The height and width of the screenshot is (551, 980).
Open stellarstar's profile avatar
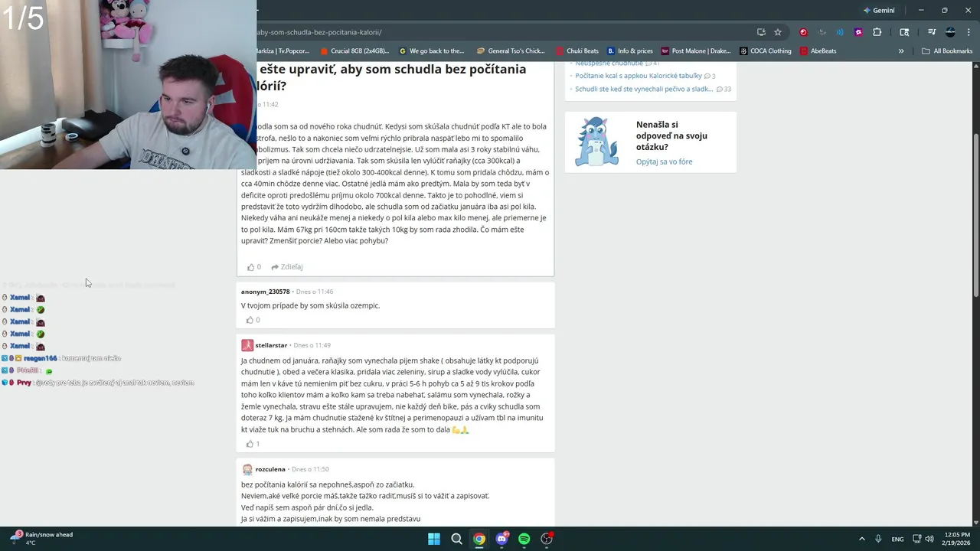click(x=247, y=345)
